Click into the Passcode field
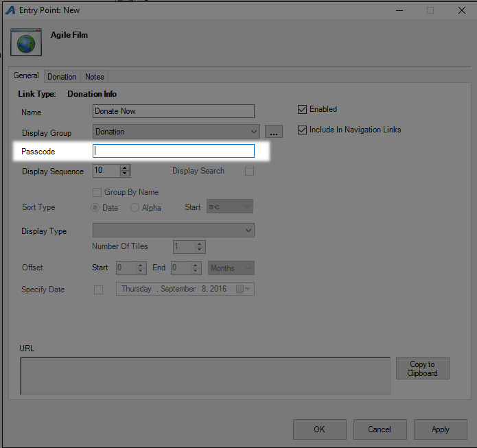 174,151
